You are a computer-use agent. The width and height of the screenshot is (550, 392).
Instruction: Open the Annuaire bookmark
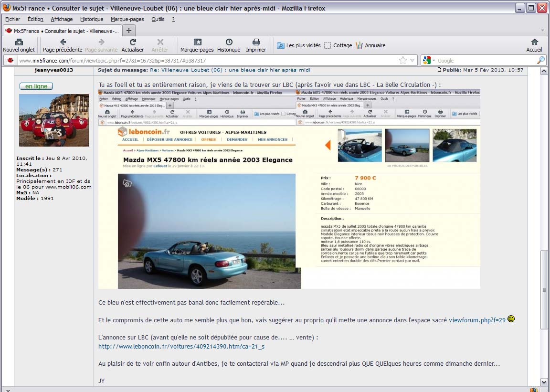click(370, 45)
